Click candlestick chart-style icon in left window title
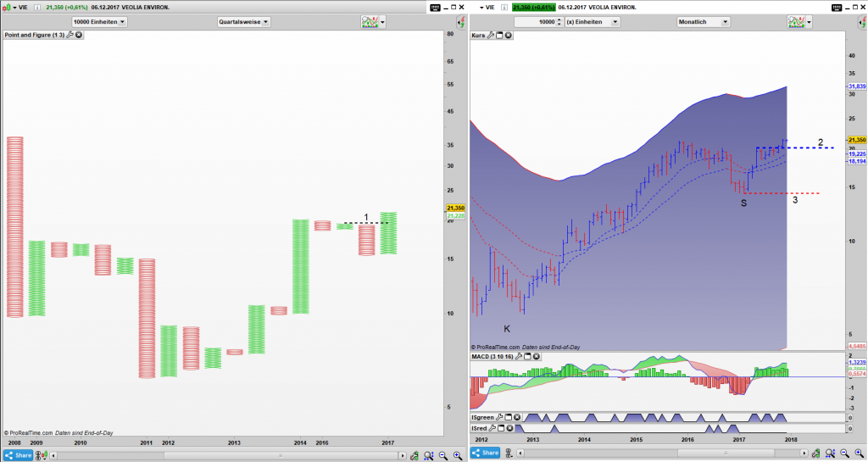Viewport: 868px width, 462px height. (x=7, y=7)
